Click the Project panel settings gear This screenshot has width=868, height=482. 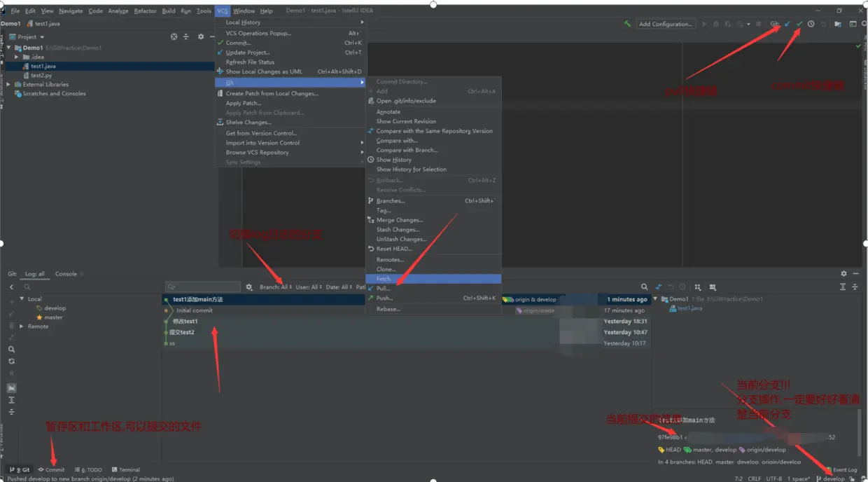pos(201,36)
